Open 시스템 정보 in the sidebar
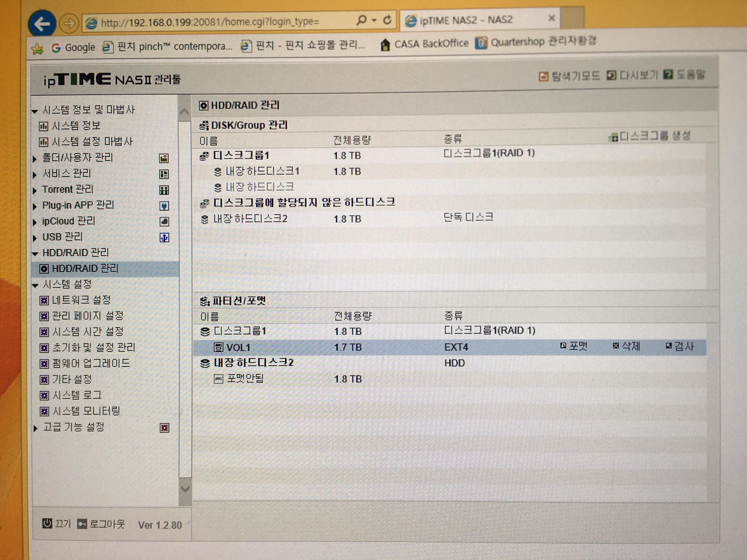The image size is (747, 560). 70,126
